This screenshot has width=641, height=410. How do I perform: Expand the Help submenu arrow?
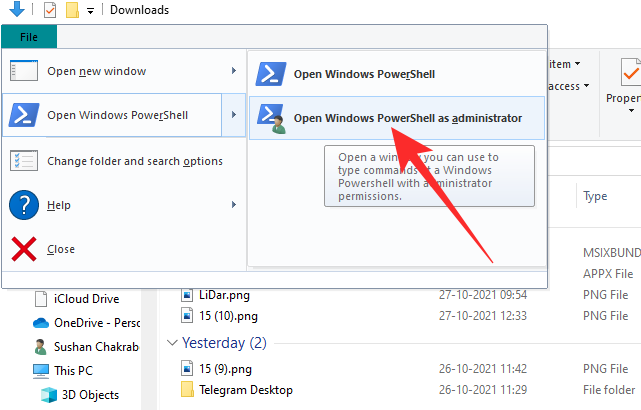(234, 205)
